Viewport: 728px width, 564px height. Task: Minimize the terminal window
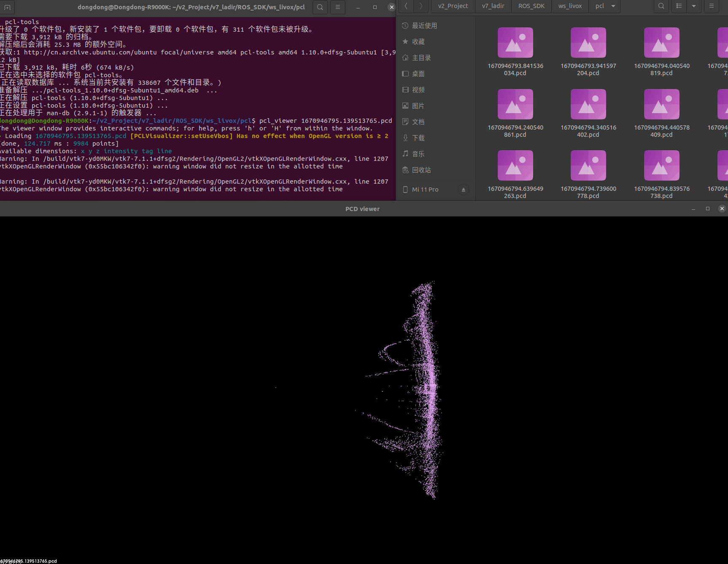pyautogui.click(x=358, y=7)
